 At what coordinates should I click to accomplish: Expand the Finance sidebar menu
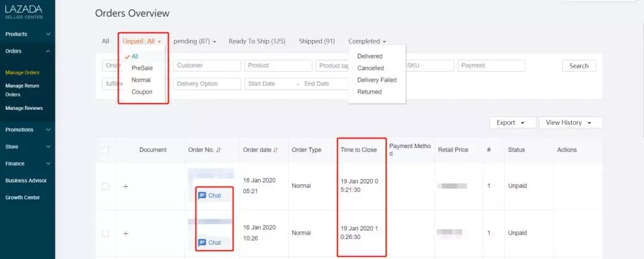[27, 164]
